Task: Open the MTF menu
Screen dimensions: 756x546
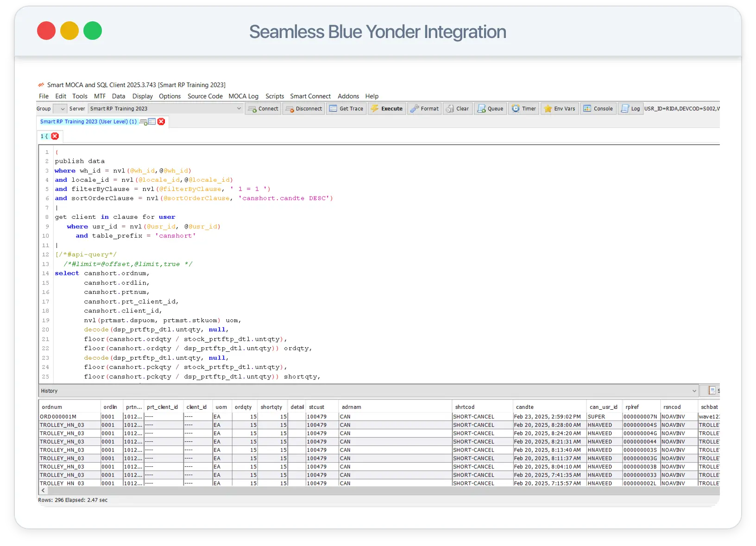Action: [x=100, y=96]
